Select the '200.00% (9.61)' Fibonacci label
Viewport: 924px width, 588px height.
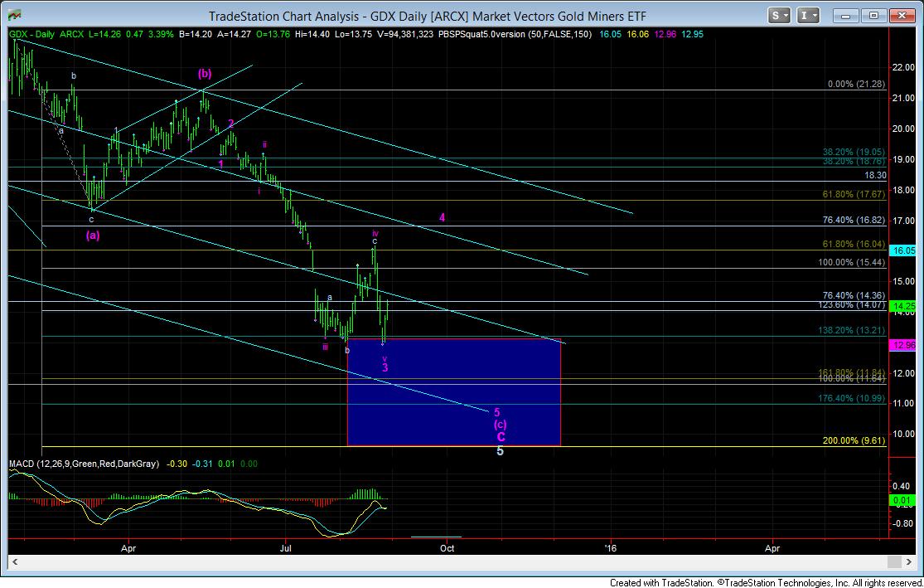[854, 440]
